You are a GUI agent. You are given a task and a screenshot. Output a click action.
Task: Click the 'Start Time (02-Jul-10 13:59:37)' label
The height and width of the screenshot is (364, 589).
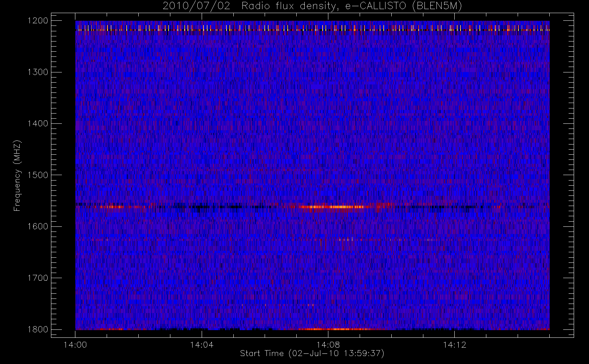(312, 353)
